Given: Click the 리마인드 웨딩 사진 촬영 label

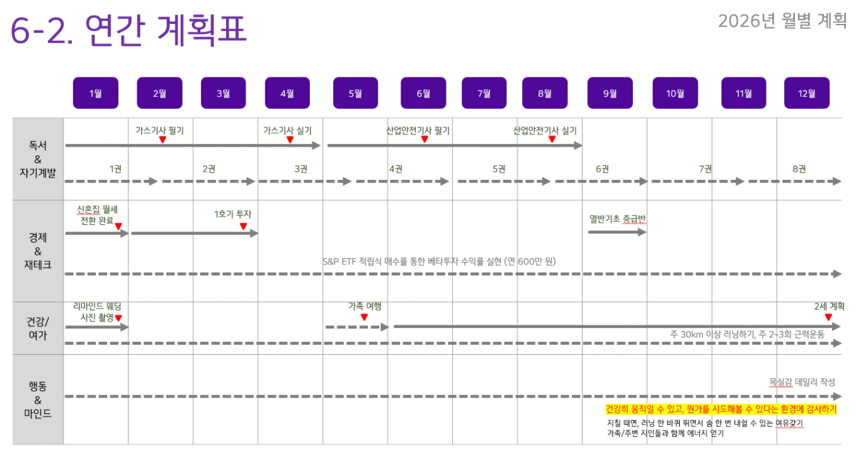Looking at the screenshot, I should point(97,312).
